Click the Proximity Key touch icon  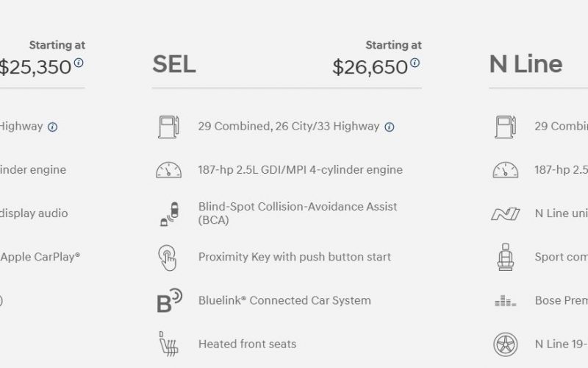168,258
